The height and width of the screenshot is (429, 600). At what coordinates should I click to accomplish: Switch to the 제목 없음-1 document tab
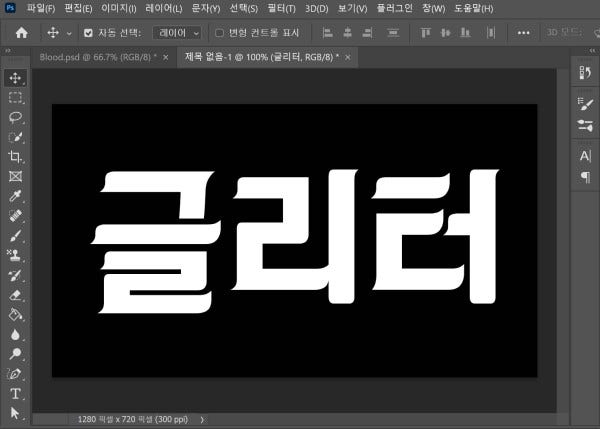(x=262, y=57)
